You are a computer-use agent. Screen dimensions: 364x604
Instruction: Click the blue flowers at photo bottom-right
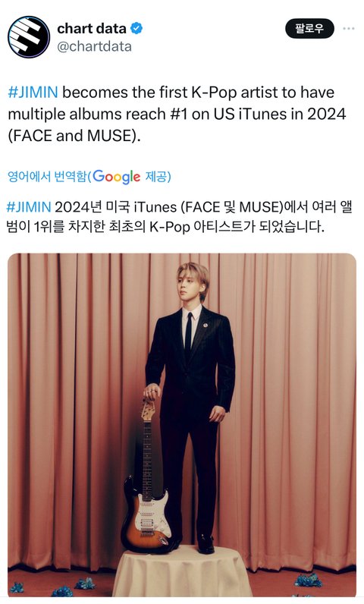308,580
